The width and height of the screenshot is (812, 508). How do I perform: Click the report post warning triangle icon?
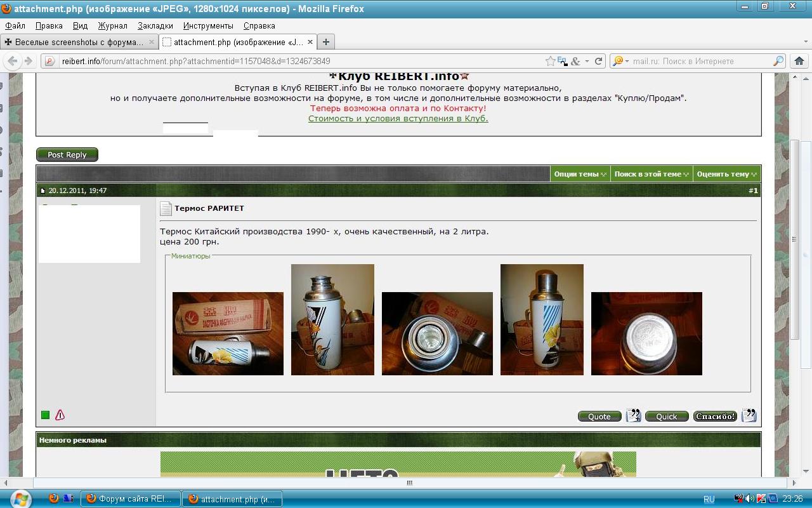coord(60,415)
